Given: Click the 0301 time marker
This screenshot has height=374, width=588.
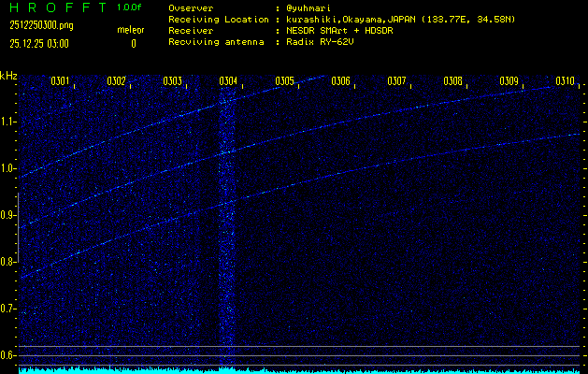Looking at the screenshot, I should coord(60,81).
